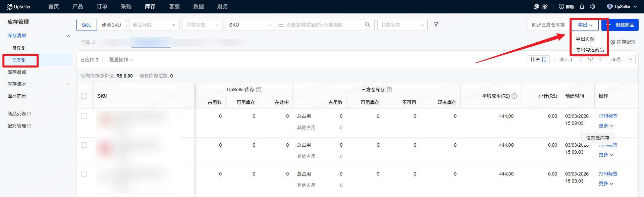Switch to the 组合SKU tab
Viewport: 644px width, 197px height.
[x=111, y=25]
